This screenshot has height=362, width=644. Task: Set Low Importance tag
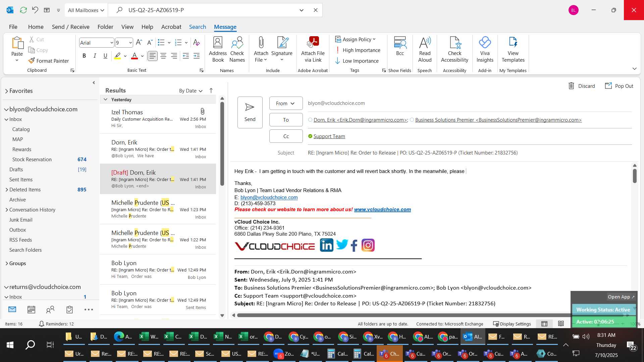point(357,61)
